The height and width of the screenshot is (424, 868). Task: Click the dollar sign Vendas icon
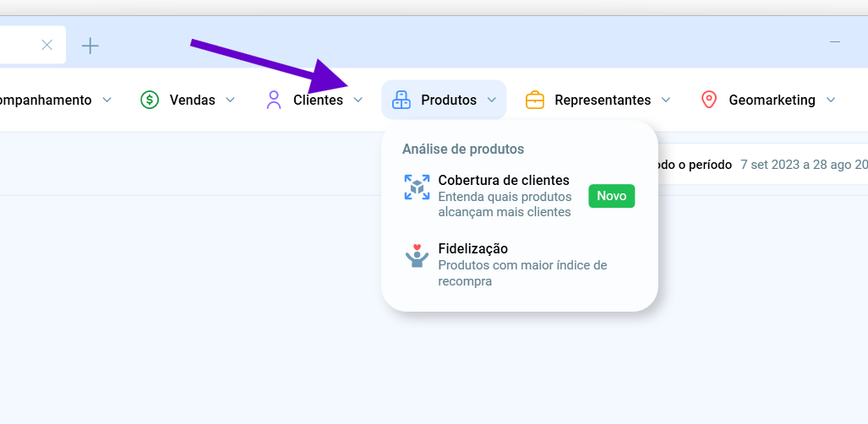(x=150, y=100)
